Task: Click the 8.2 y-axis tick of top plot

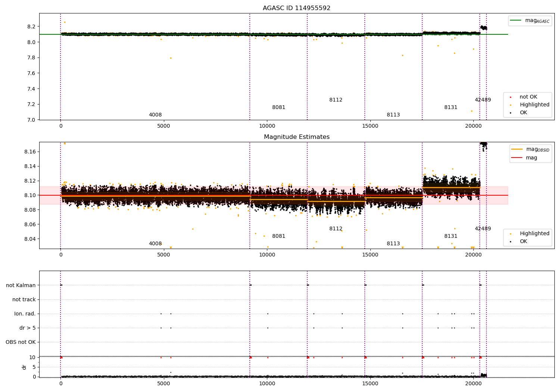Action: tap(31, 27)
